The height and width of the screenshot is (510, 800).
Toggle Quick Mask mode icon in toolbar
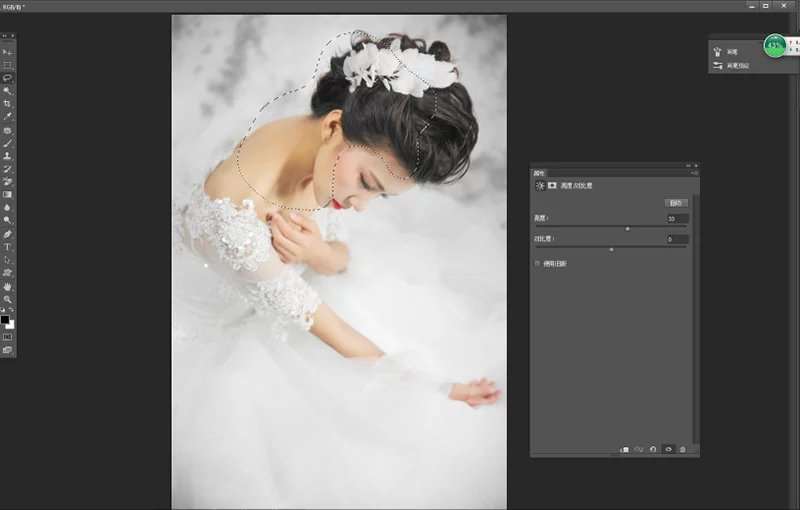[x=8, y=337]
